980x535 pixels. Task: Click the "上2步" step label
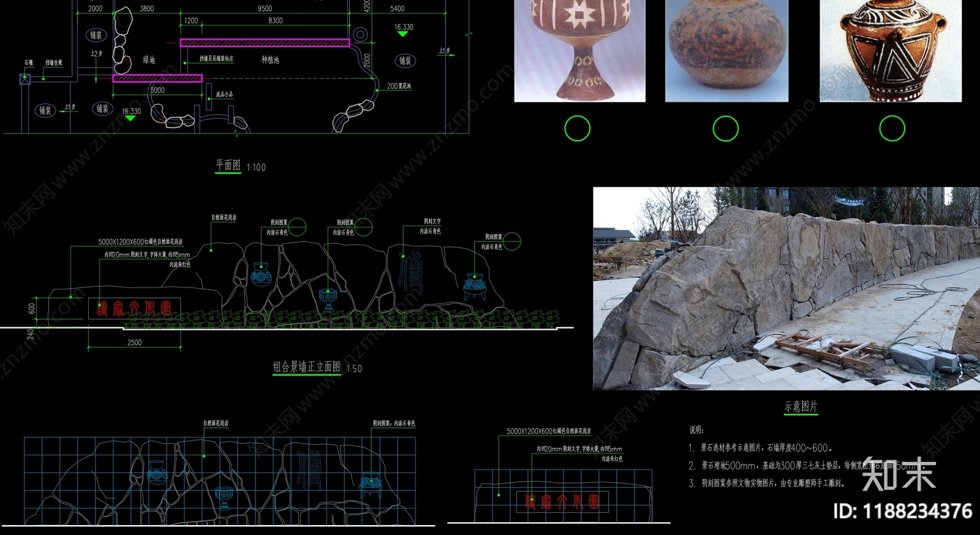[x=96, y=54]
